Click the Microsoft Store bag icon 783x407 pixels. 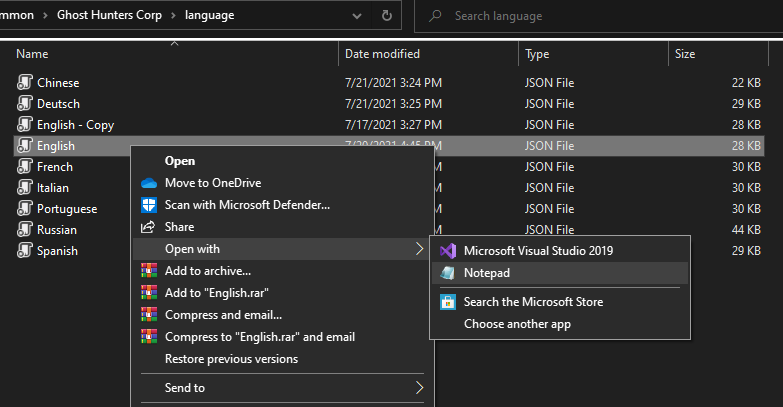pos(448,301)
